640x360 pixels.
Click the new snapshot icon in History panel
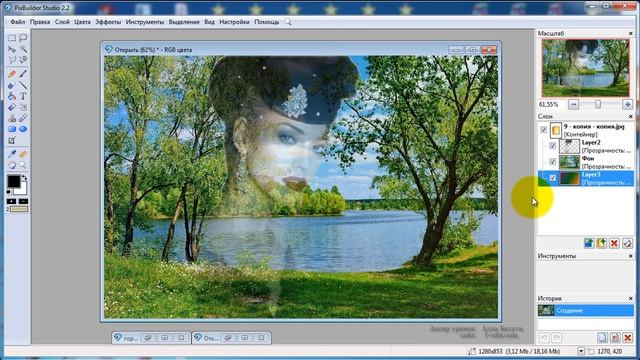602,338
